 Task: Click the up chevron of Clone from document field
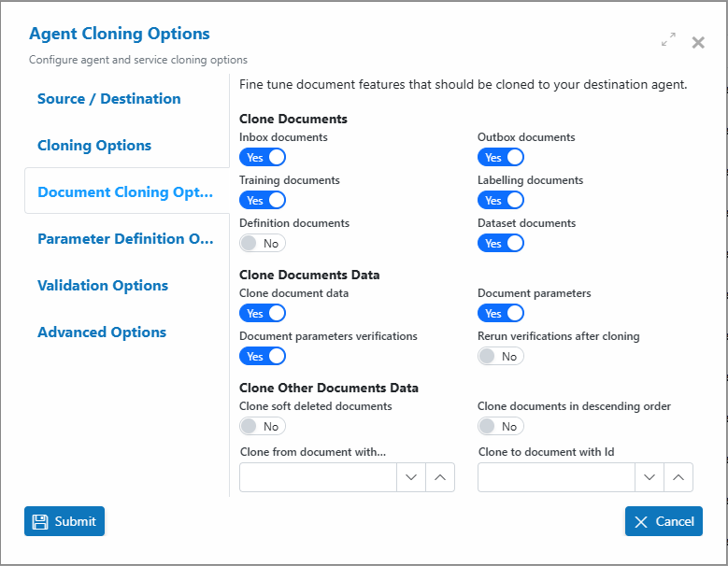tap(440, 477)
